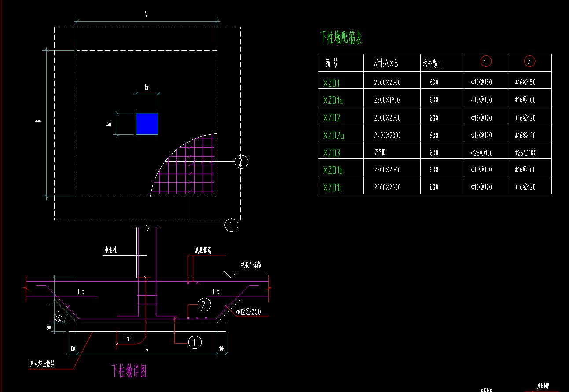
Task: Click the 2400X2000 size cell
Action: point(388,135)
